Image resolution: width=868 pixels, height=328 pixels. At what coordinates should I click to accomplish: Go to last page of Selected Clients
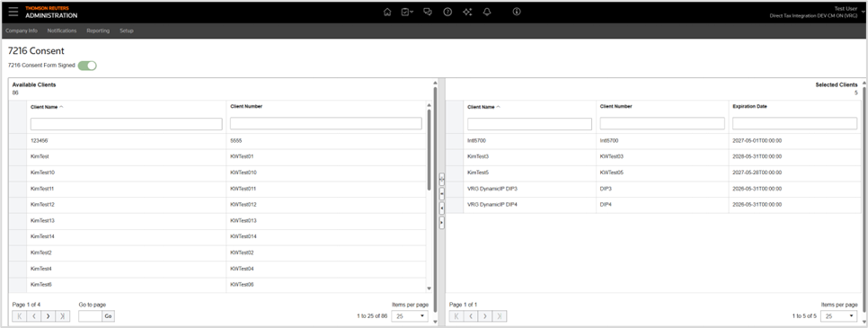(500, 315)
